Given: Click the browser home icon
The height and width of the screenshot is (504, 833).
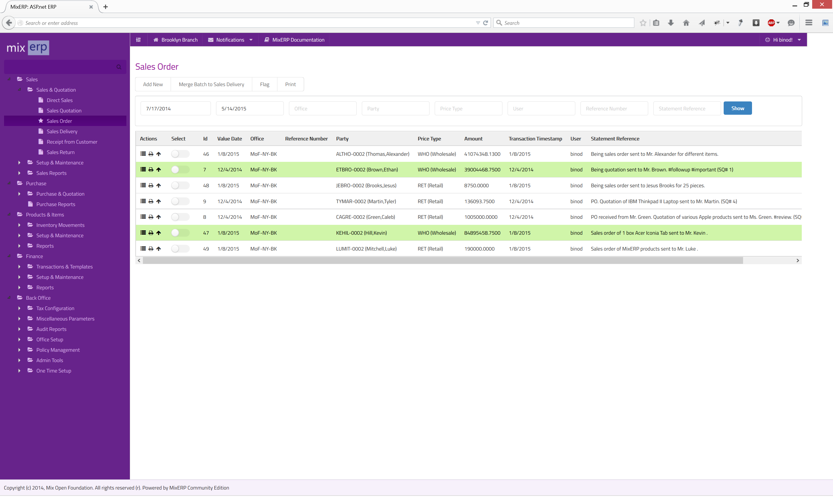Looking at the screenshot, I should click(x=686, y=23).
